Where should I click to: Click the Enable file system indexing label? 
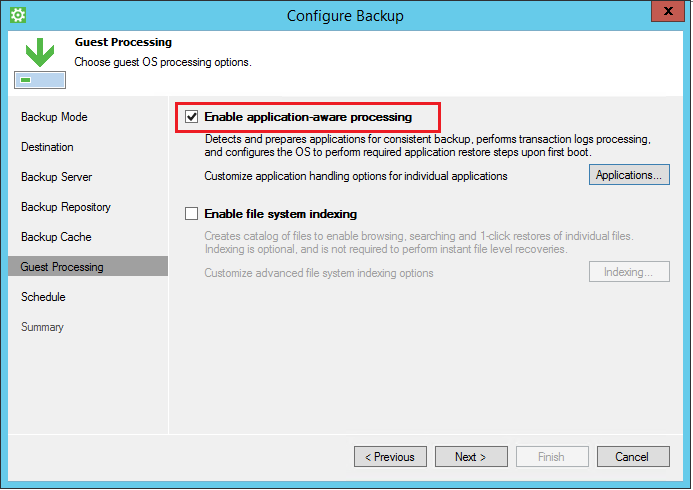(280, 214)
